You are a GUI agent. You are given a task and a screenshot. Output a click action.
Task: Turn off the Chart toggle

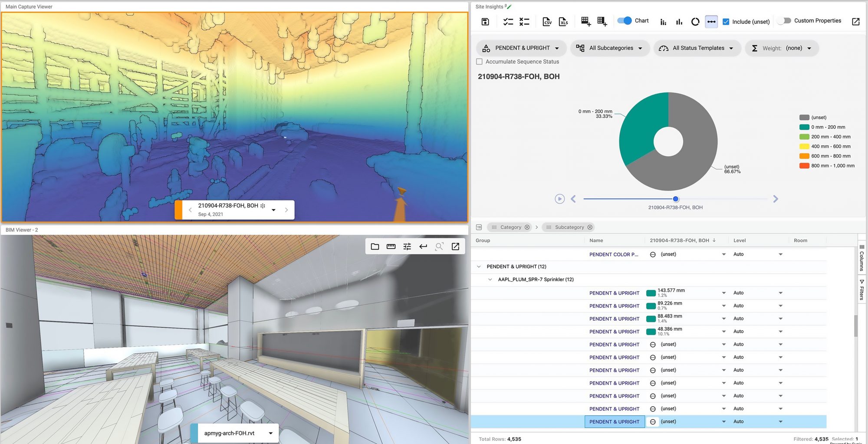625,21
